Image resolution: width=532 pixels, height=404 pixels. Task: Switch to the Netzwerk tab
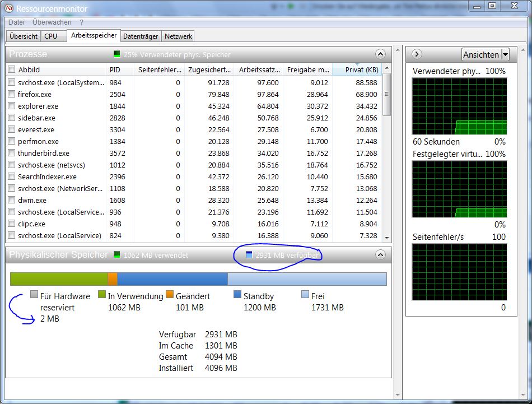tap(178, 36)
